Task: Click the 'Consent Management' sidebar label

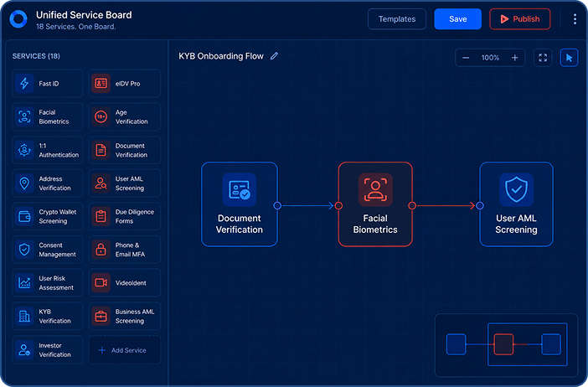Action: (x=57, y=250)
